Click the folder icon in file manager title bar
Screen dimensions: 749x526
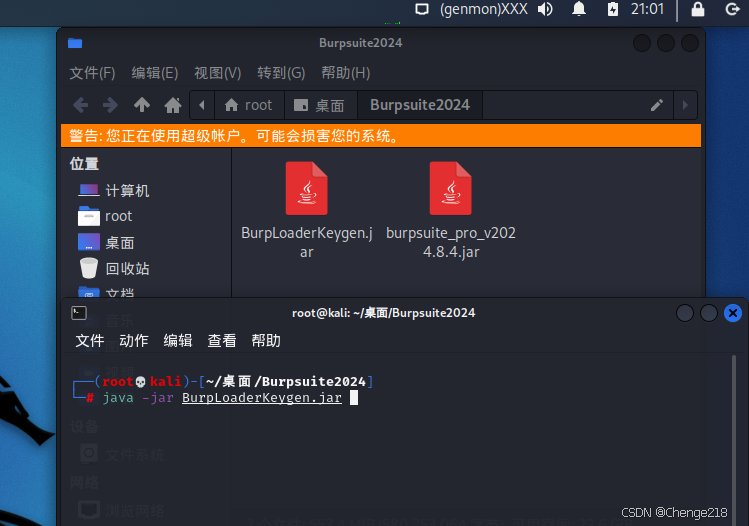[75, 43]
